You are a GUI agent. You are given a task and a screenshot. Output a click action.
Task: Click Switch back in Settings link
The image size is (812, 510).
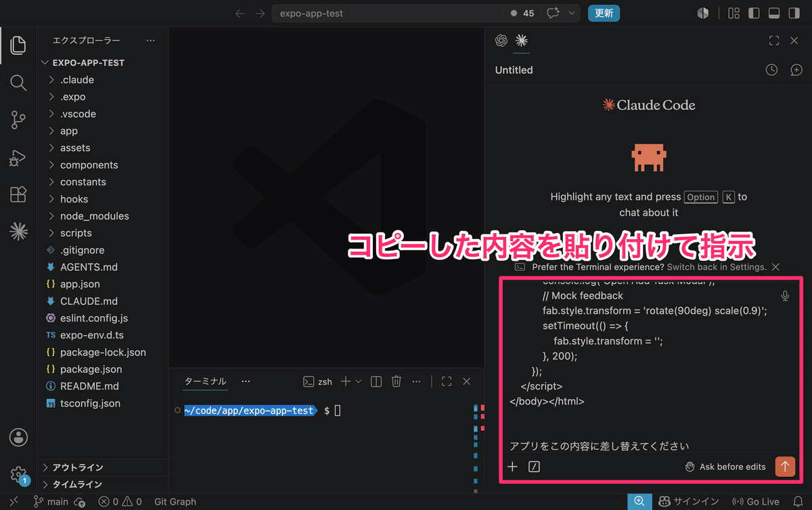[717, 267]
